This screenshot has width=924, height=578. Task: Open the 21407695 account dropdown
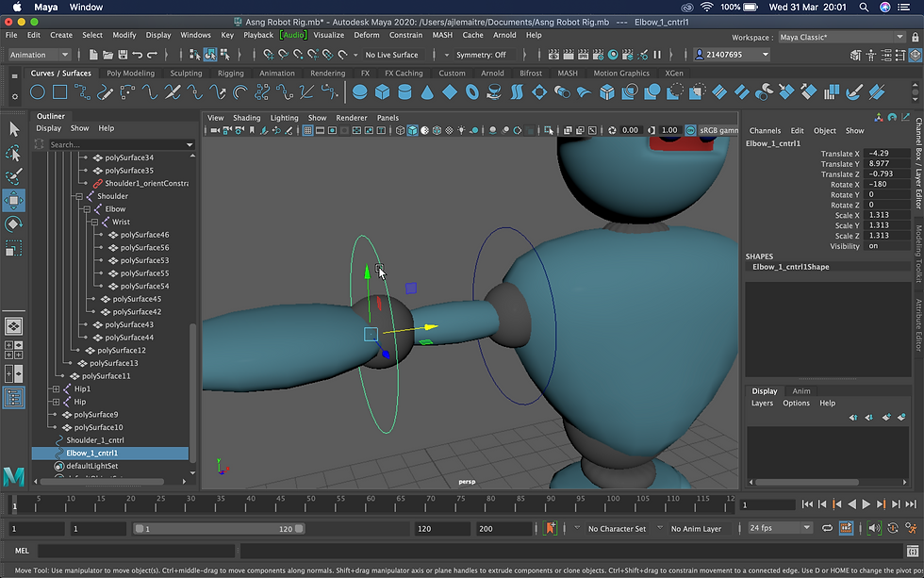732,55
